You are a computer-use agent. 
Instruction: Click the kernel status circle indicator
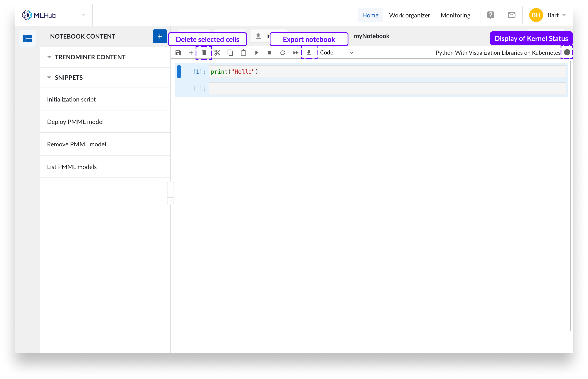click(x=567, y=52)
